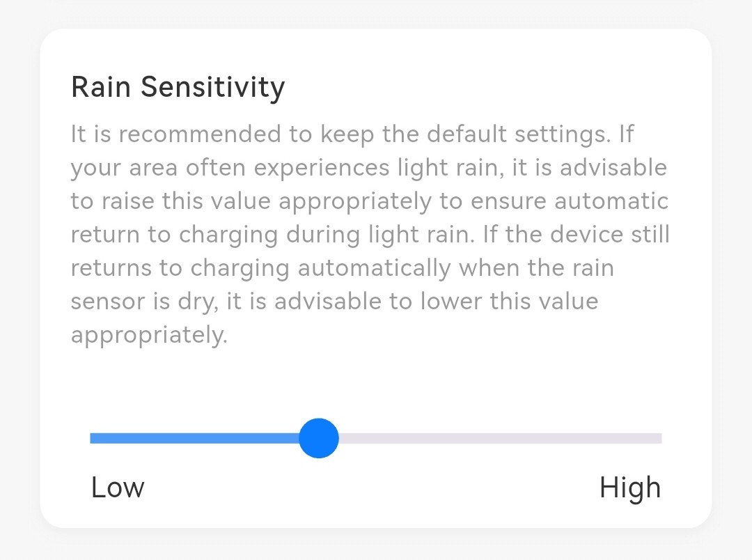752x560 pixels.
Task: Click the text 'returns to charging automatically'
Action: tap(260, 269)
